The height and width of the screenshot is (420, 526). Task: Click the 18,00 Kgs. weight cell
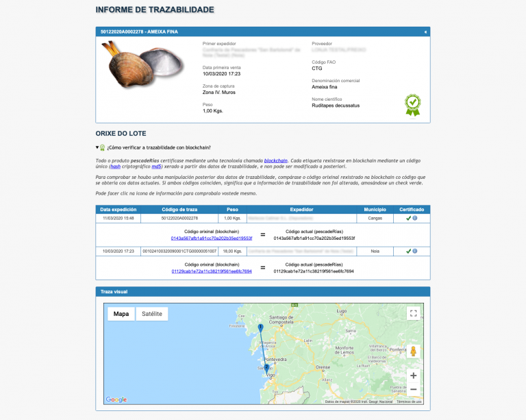(232, 251)
